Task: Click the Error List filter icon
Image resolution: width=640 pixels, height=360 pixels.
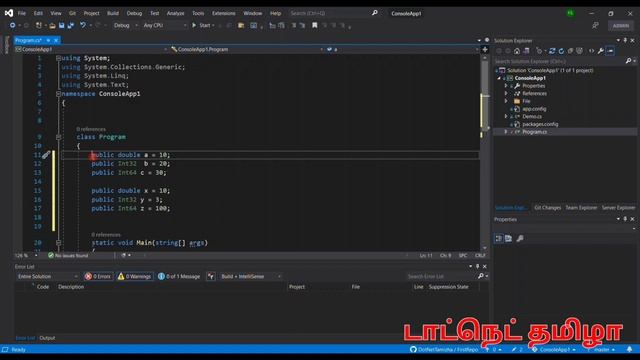Action: [x=211, y=276]
